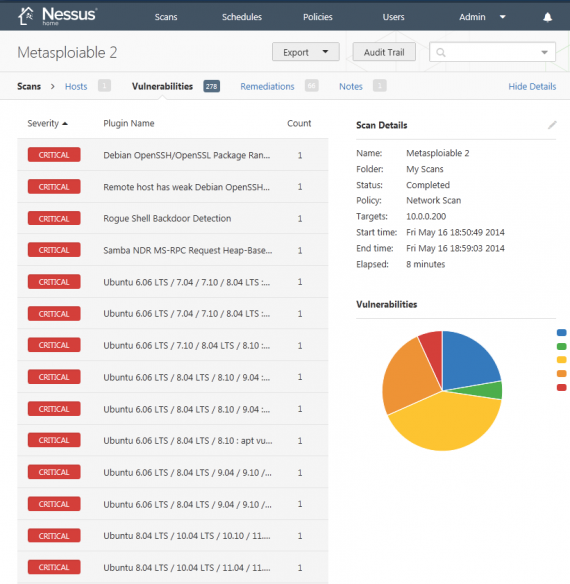Click the Completed status value
Viewport: 570px width, 584px height.
coord(428,185)
